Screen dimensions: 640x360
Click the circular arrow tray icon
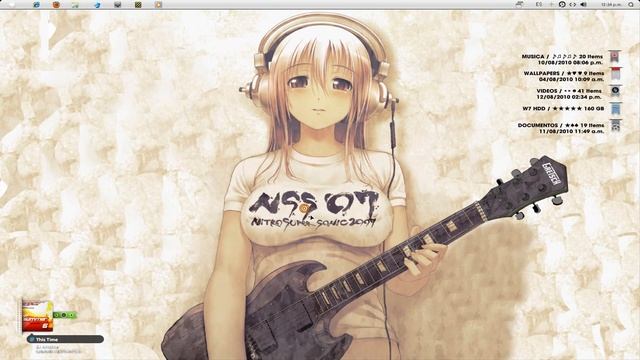point(562,4)
